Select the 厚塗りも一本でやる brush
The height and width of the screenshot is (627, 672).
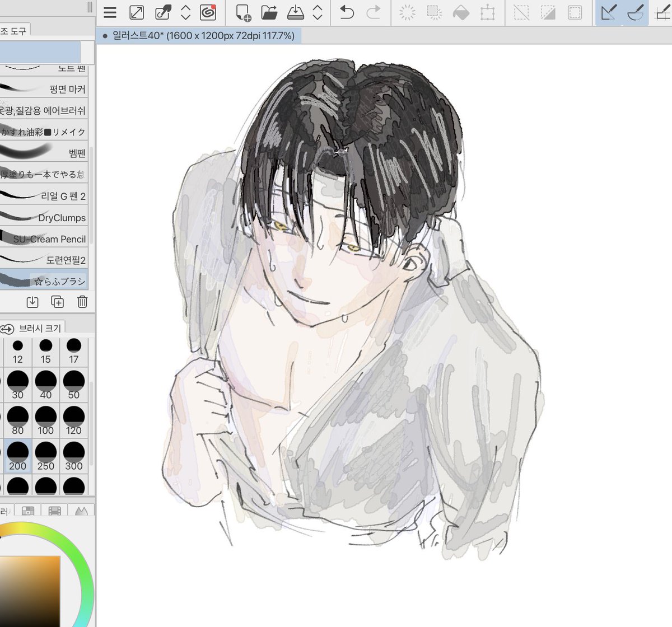tap(44, 174)
